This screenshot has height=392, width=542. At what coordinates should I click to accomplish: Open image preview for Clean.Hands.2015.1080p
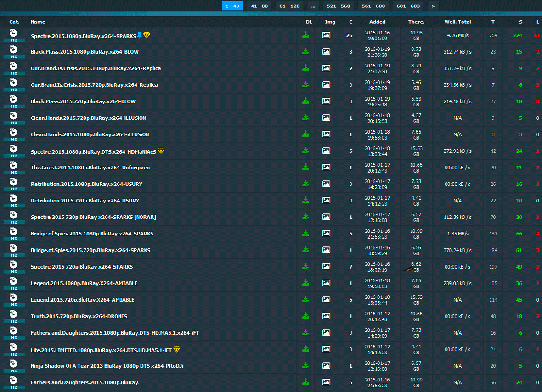326,134
